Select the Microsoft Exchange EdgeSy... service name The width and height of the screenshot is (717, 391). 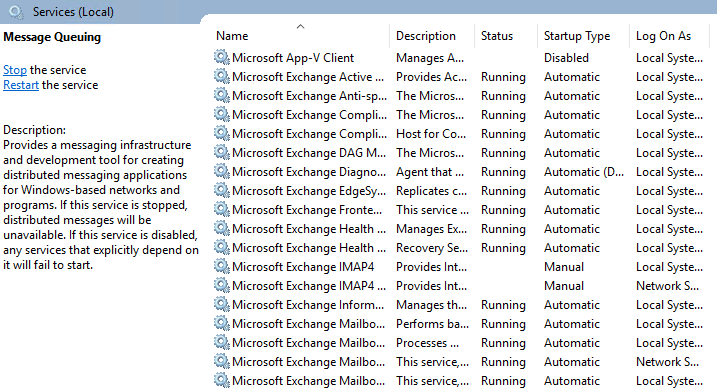point(309,191)
